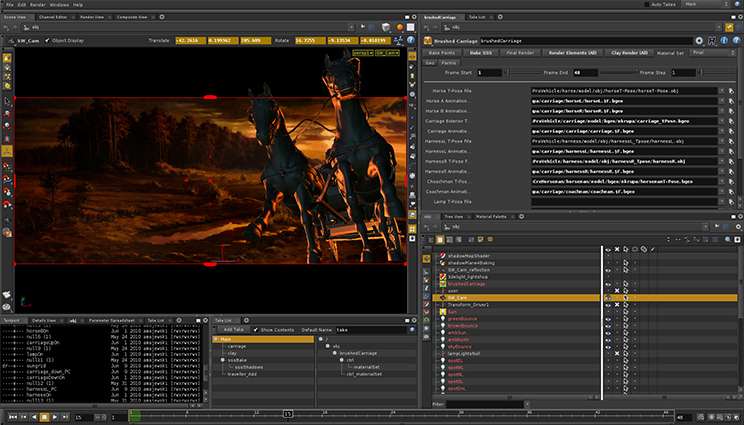Click the Default Name input field
Viewport: 744px width, 425px height.
pyautogui.click(x=372, y=330)
